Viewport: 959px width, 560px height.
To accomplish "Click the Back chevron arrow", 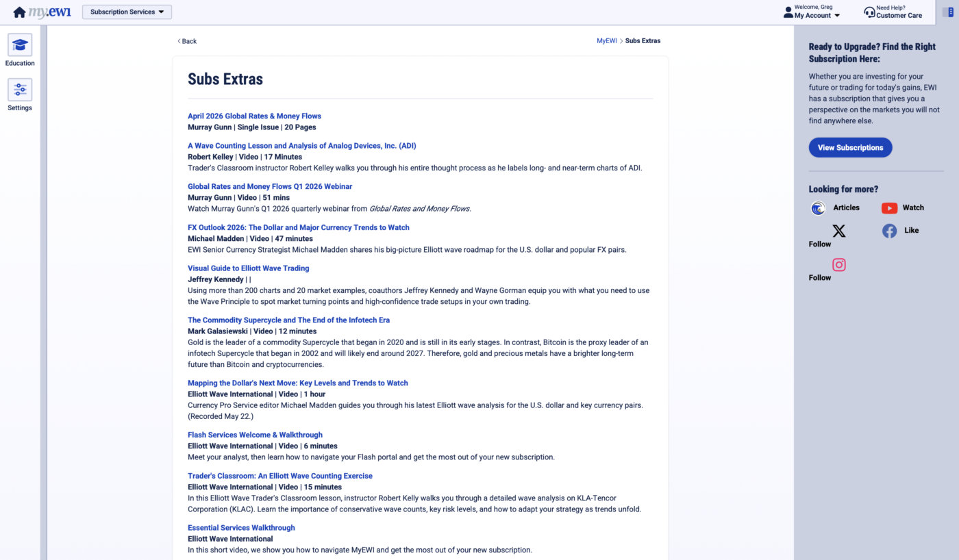I will coord(179,41).
